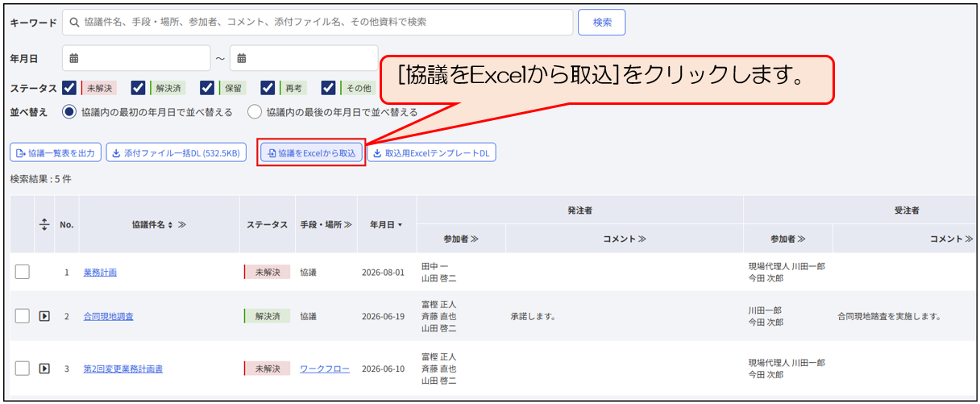Viewport: 980px width, 404px height.
Task: Select sort by first date in 協議
Action: [69, 112]
